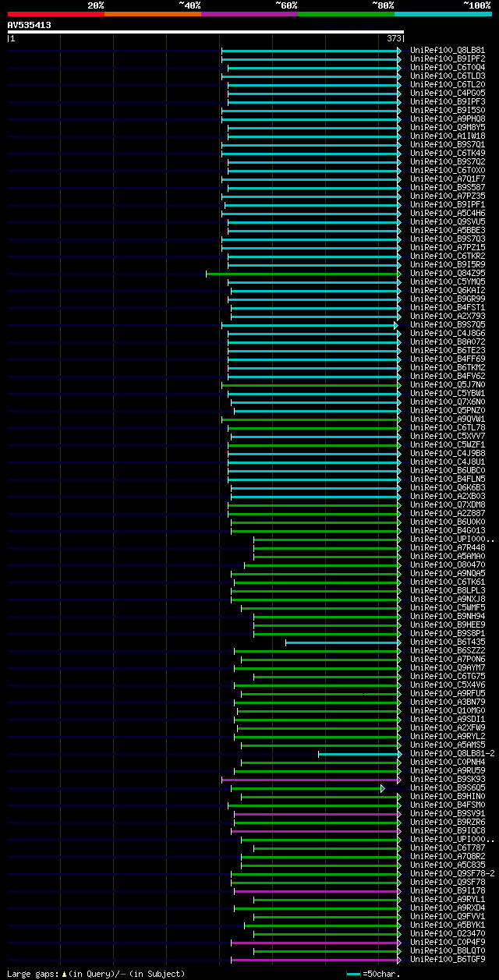Viewport: 499px width, 980px height.
Task: Click the AV535413 query name
Action: [x=29, y=25]
